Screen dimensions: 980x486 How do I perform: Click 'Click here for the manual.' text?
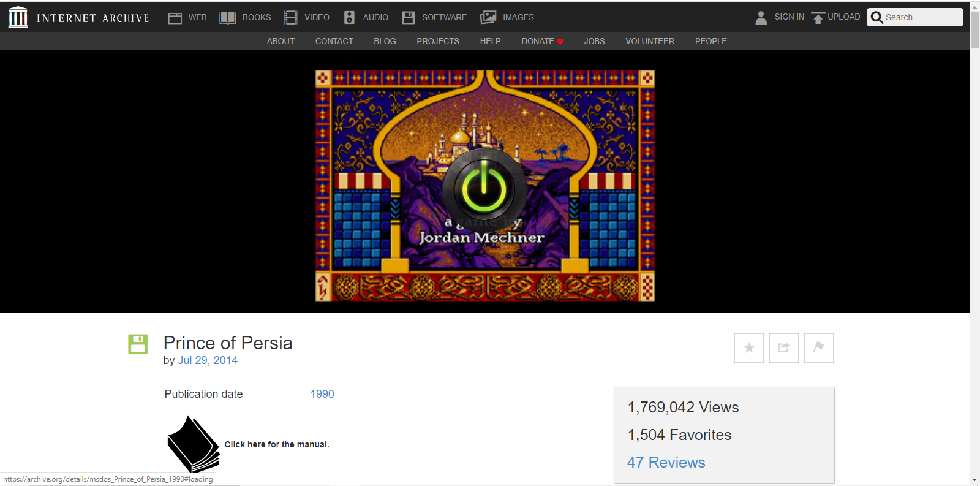(x=277, y=444)
